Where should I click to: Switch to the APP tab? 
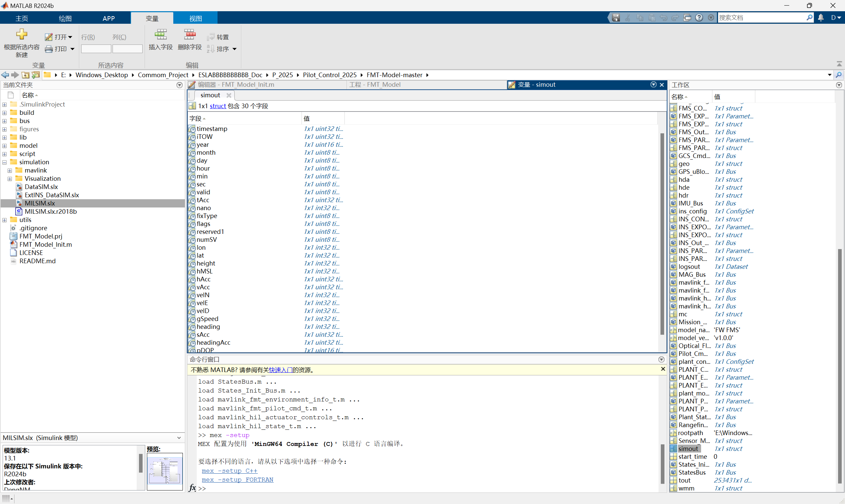click(x=109, y=18)
